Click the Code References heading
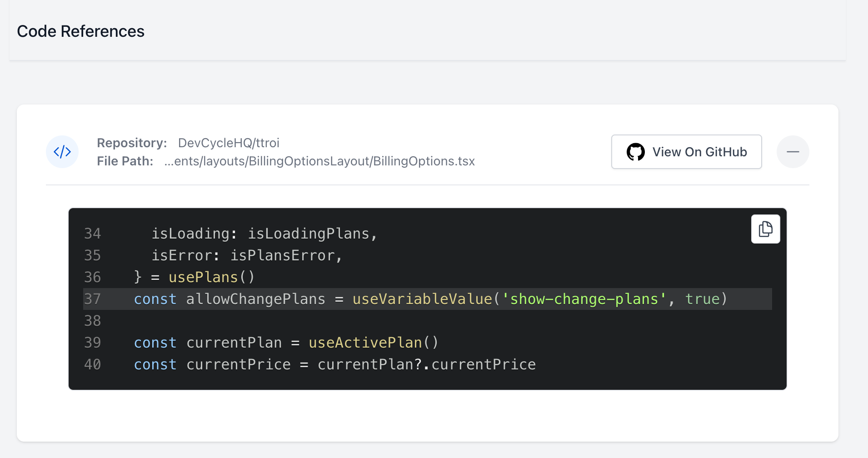 (80, 31)
